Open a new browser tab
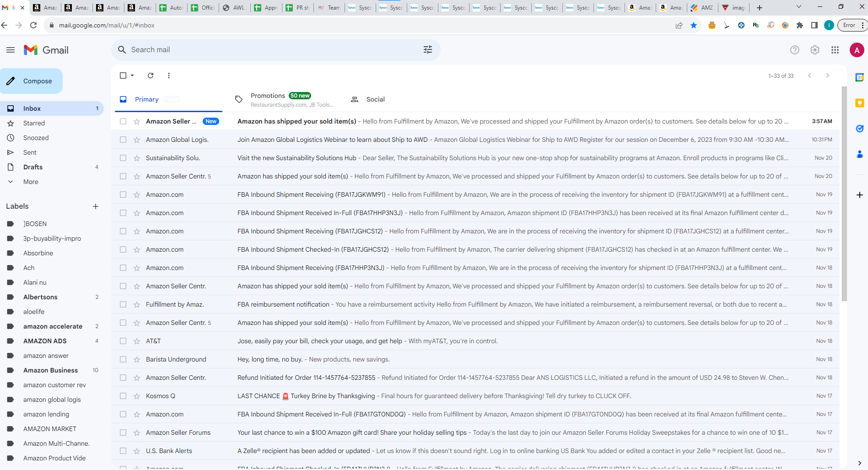868x470 pixels. point(760,7)
